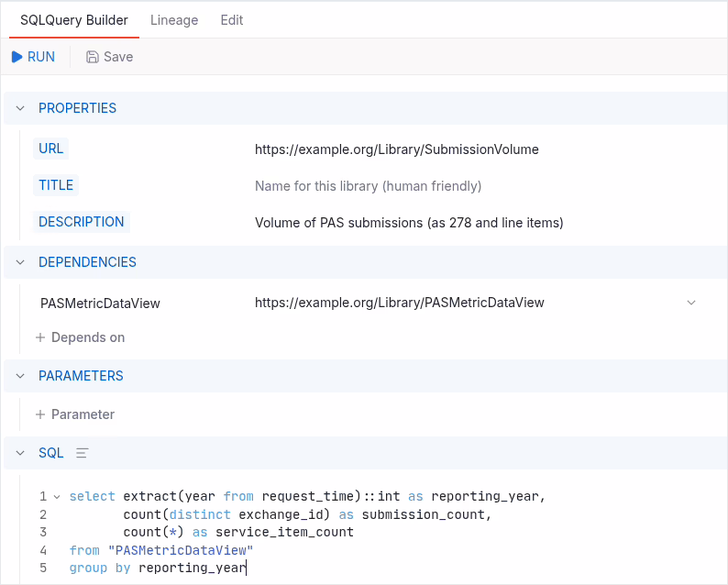Fold SQL line 1 with the gutter arrow
The width and height of the screenshot is (728, 585).
[57, 497]
